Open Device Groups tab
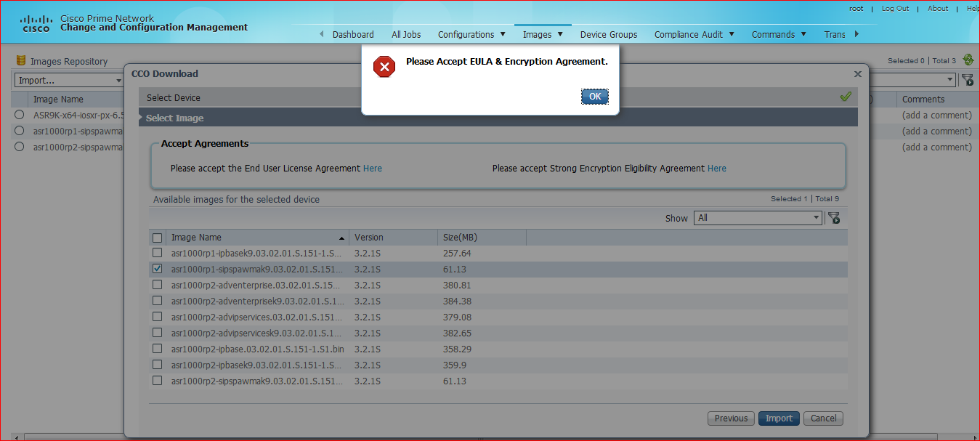 tap(609, 34)
